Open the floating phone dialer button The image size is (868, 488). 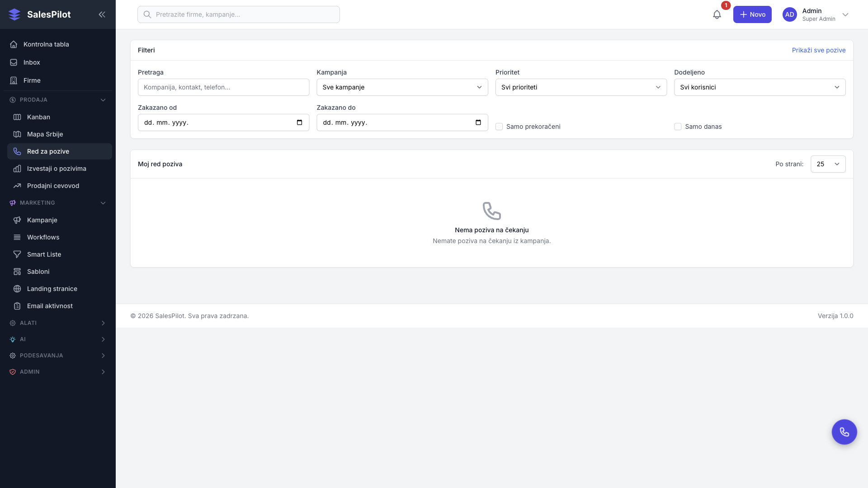(x=844, y=432)
